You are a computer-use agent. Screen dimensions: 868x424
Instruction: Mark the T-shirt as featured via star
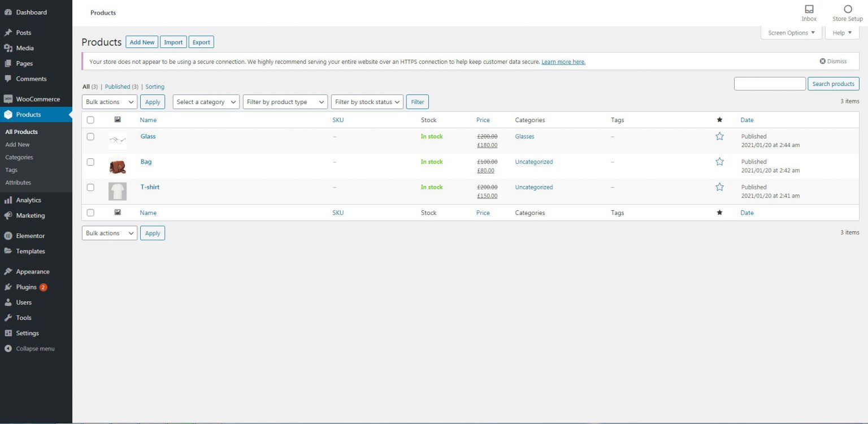click(719, 187)
